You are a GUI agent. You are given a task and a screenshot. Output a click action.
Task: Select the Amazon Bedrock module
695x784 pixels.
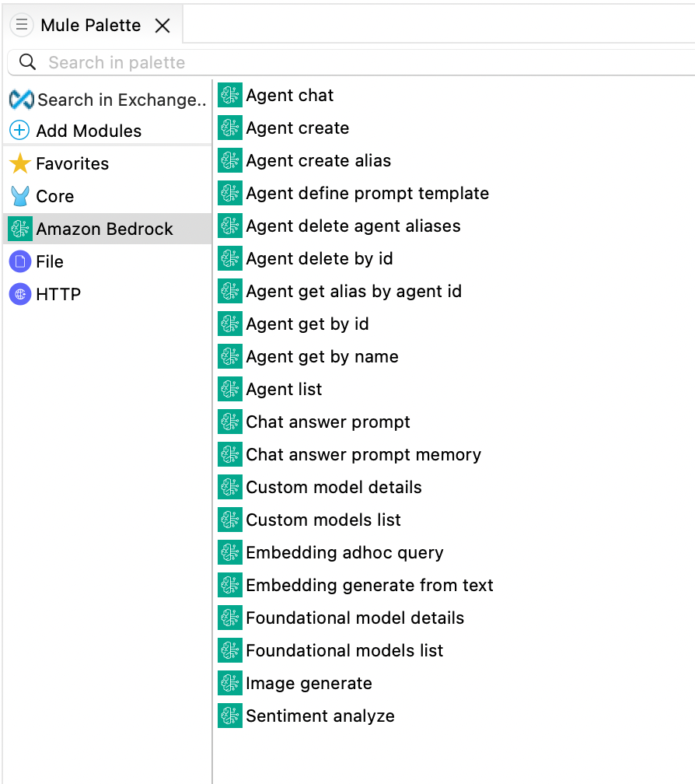click(x=104, y=229)
